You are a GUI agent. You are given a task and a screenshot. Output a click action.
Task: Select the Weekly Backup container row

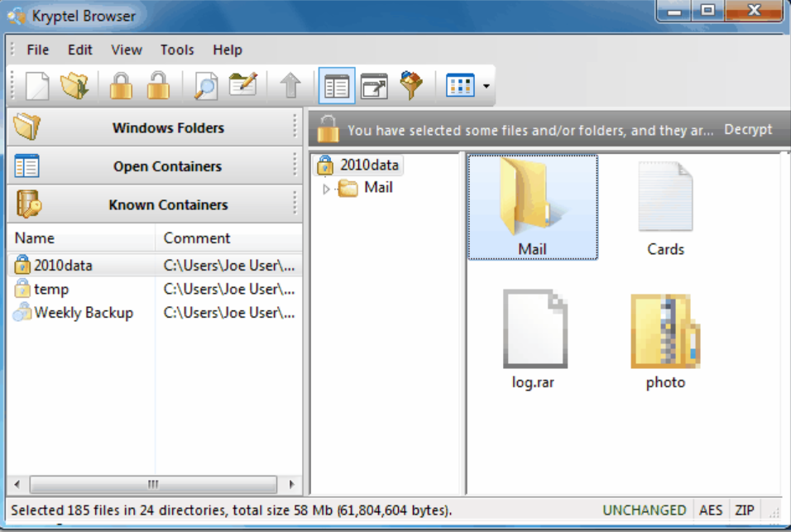coord(155,313)
